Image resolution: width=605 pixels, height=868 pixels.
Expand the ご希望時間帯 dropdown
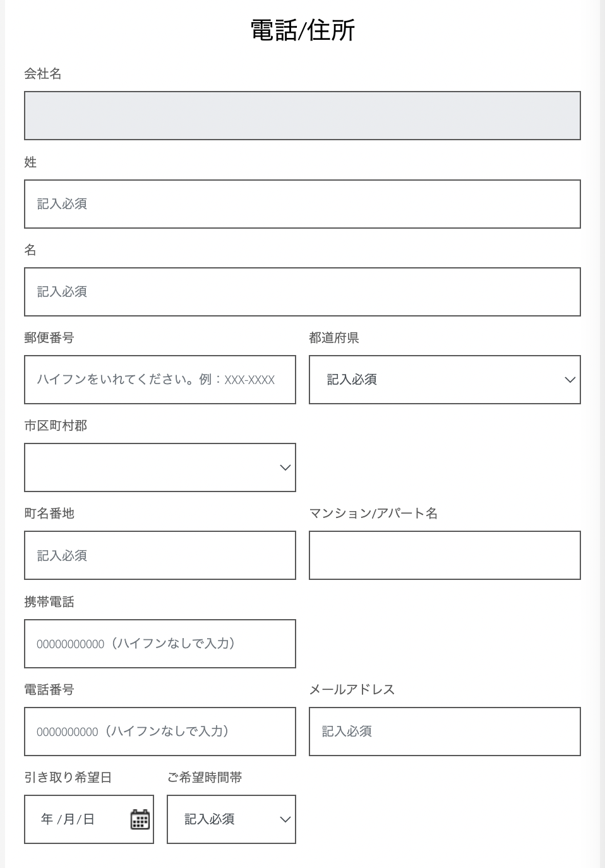(231, 819)
